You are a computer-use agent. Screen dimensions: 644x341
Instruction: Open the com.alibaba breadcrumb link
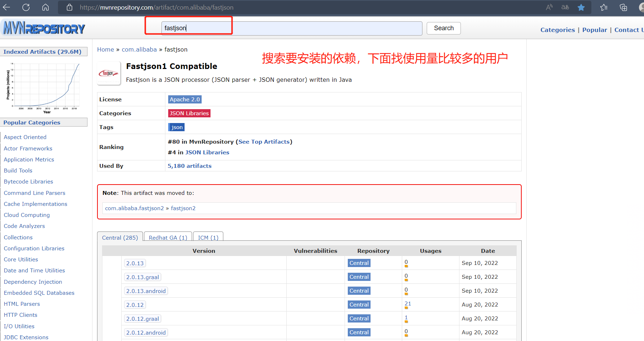(139, 49)
